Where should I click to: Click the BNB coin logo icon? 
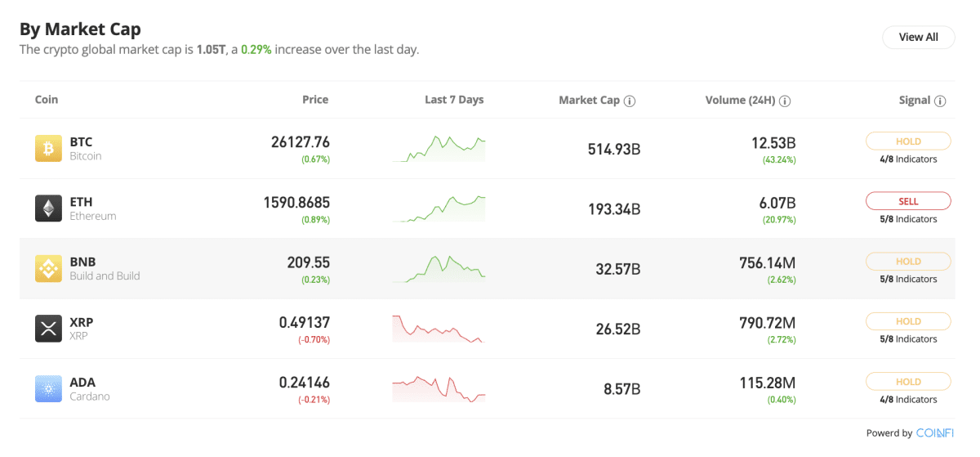(48, 269)
